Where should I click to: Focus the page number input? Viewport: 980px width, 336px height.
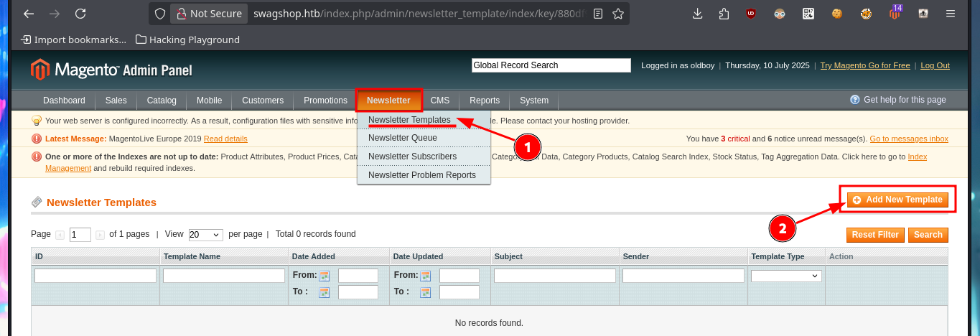click(x=80, y=235)
